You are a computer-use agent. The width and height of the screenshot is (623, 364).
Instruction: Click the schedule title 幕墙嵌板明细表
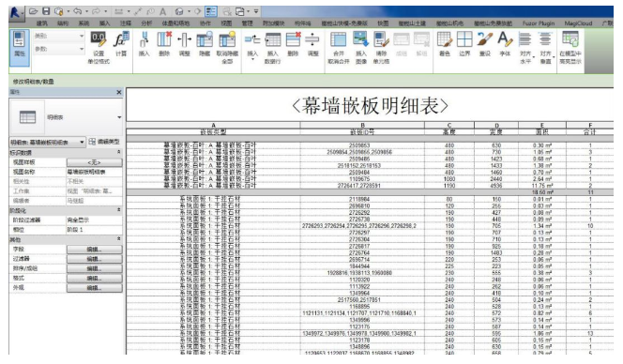pyautogui.click(x=370, y=106)
